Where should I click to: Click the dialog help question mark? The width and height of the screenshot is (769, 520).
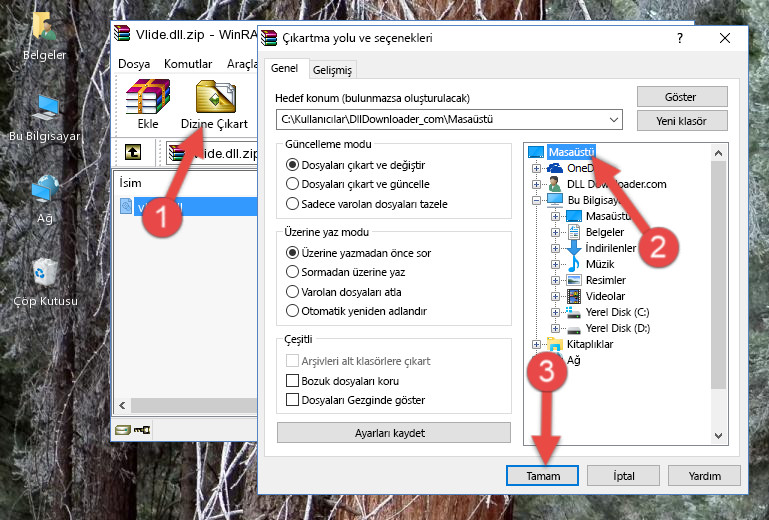[x=680, y=38]
